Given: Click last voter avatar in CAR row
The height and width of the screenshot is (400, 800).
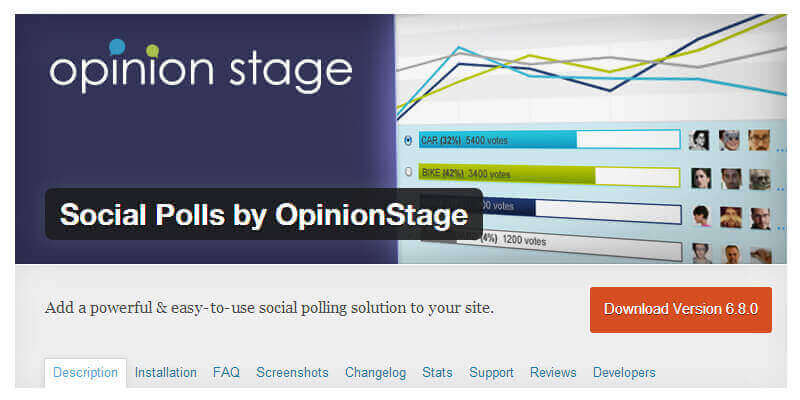Looking at the screenshot, I should click(x=759, y=140).
